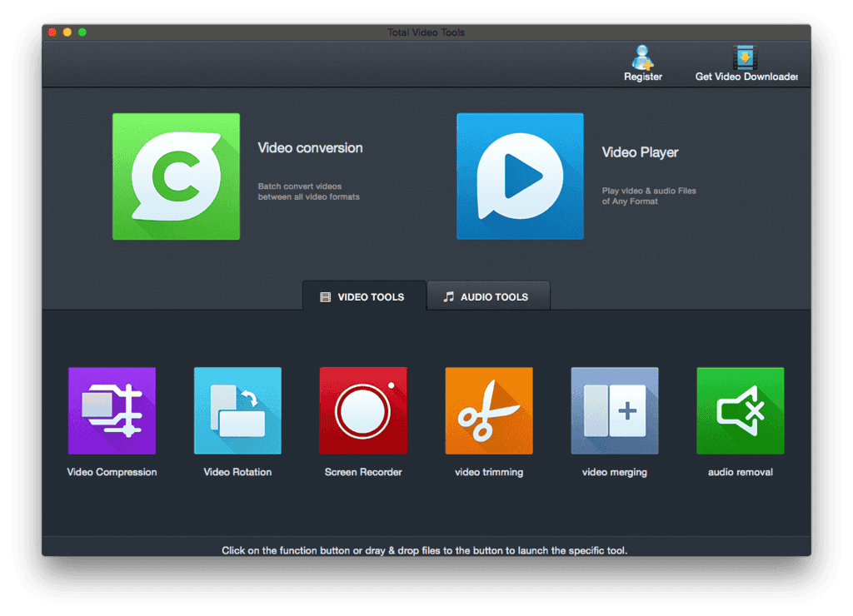The height and width of the screenshot is (616, 853).
Task: Select the audio removal tool
Action: [740, 409]
